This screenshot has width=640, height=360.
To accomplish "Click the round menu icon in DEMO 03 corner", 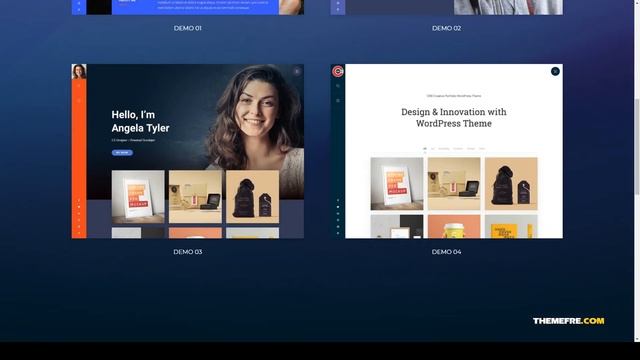I will tap(297, 71).
